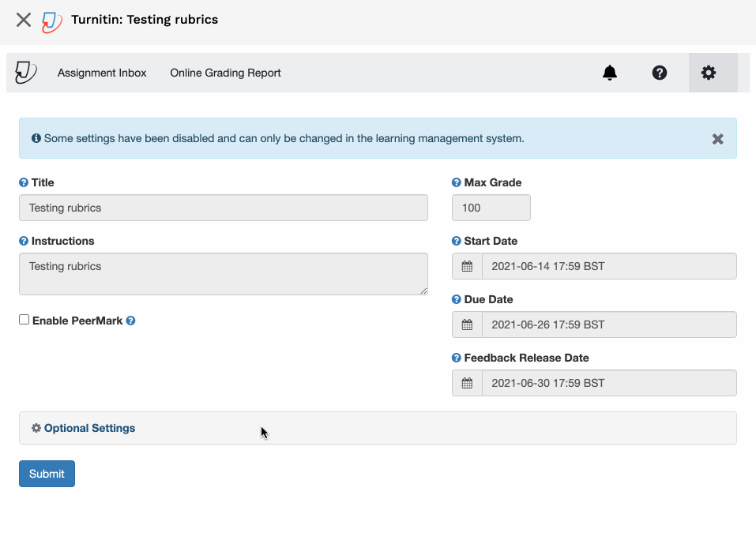756x544 pixels.
Task: Switch to the Assignment Inbox tab
Action: pos(102,73)
